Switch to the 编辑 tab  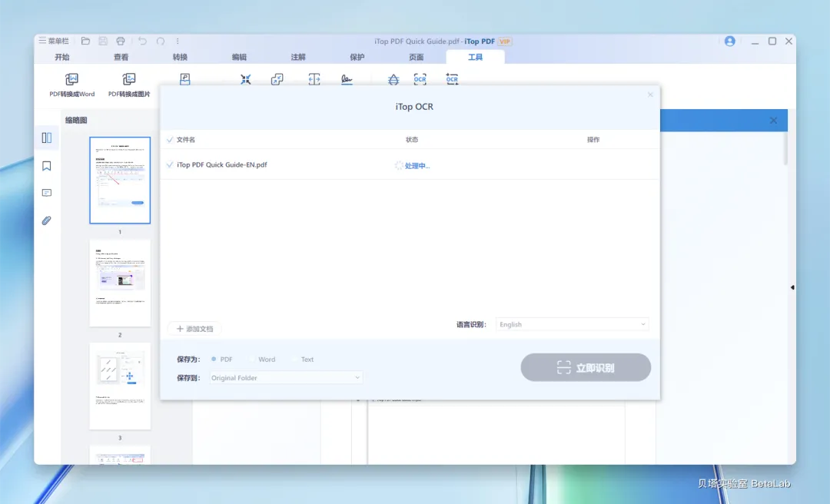pyautogui.click(x=239, y=57)
